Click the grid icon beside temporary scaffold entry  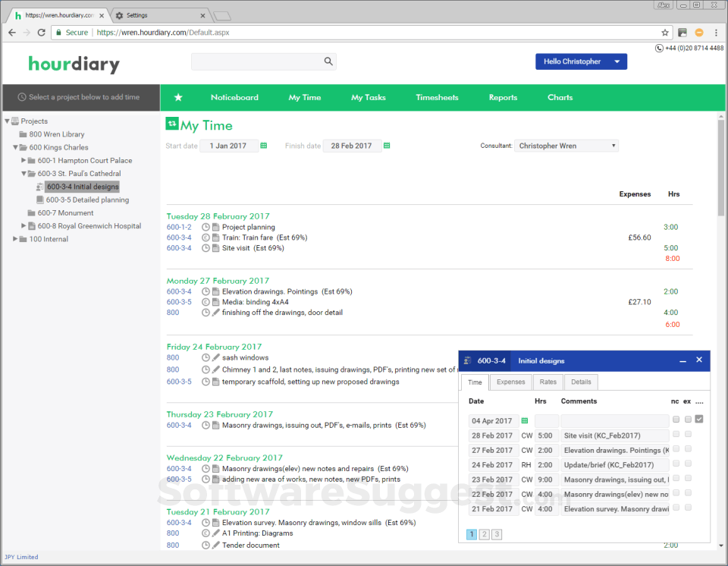point(216,382)
